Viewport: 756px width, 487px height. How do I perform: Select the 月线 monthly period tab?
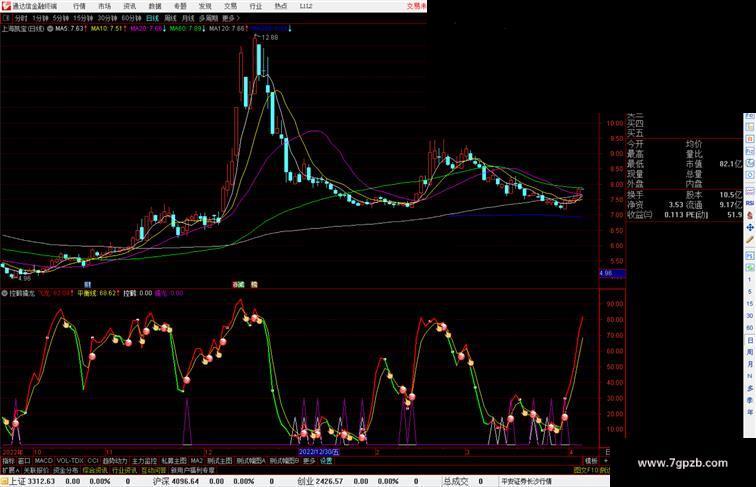[188, 18]
